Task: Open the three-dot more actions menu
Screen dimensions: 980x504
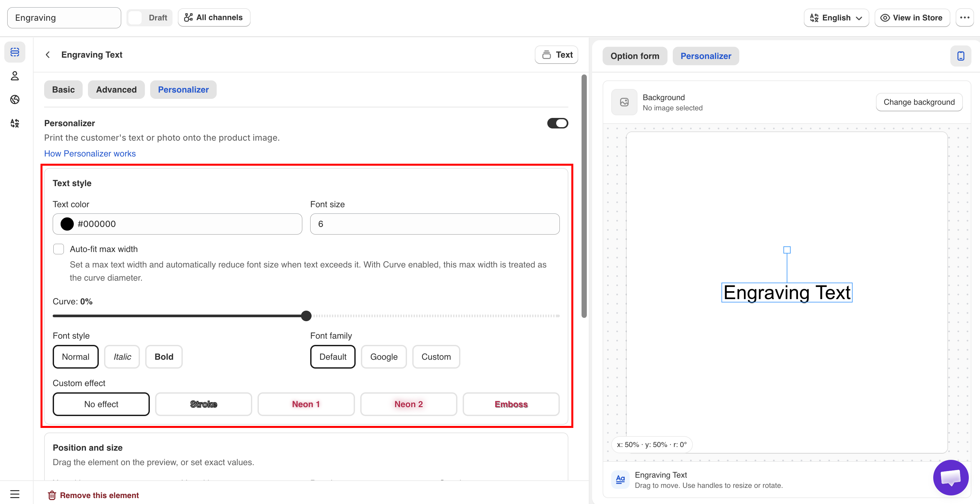Action: coord(965,17)
